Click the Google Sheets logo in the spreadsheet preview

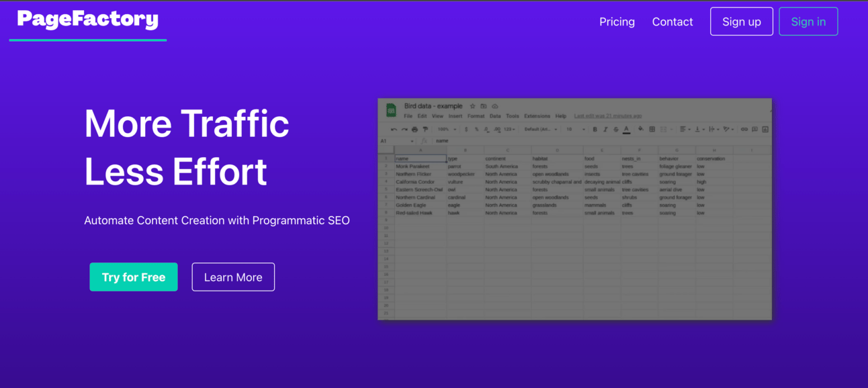[x=391, y=110]
